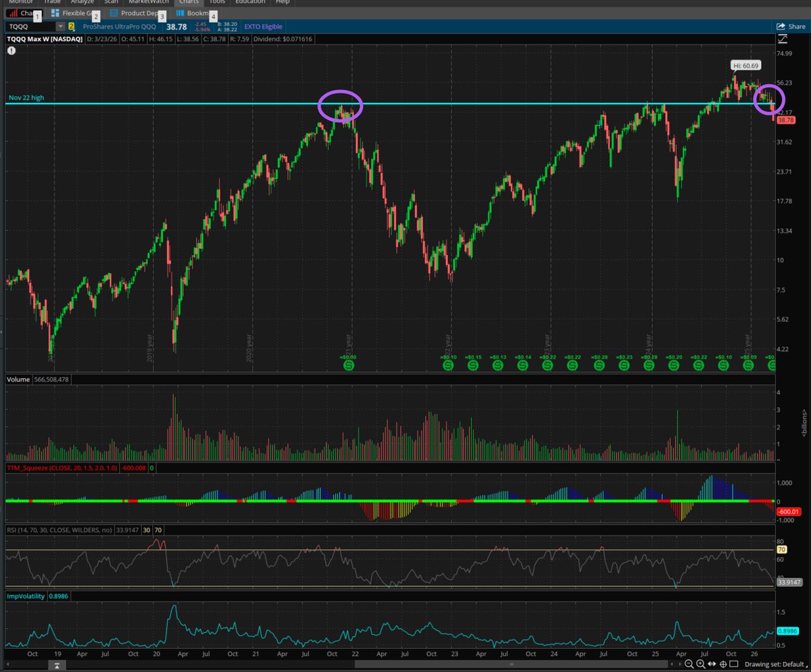Zoom out with the magnifier-minus icon
811x672 pixels.
[x=690, y=665]
